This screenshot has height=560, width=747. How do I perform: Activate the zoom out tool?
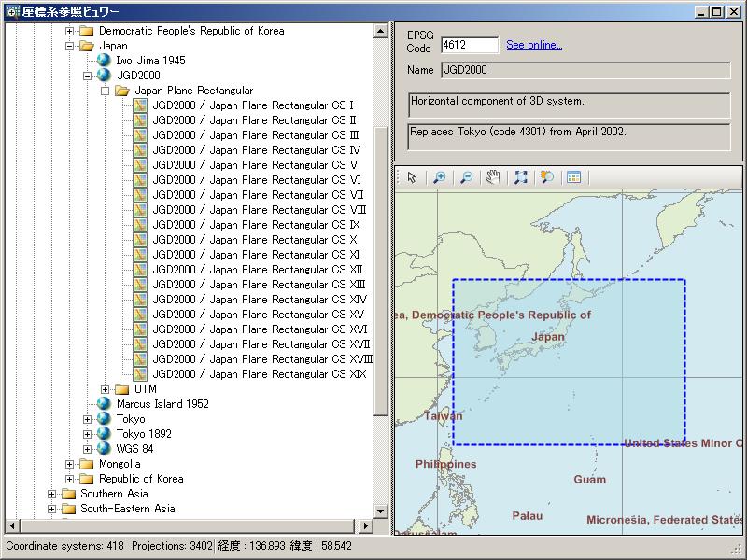point(466,177)
